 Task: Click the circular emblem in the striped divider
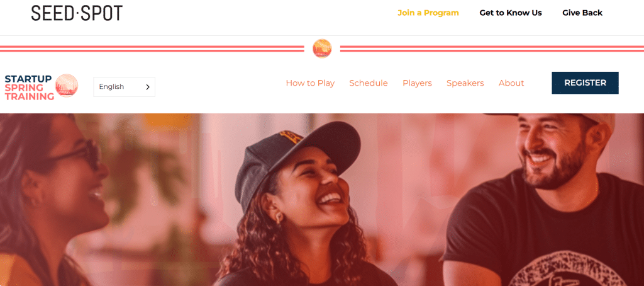(x=322, y=49)
